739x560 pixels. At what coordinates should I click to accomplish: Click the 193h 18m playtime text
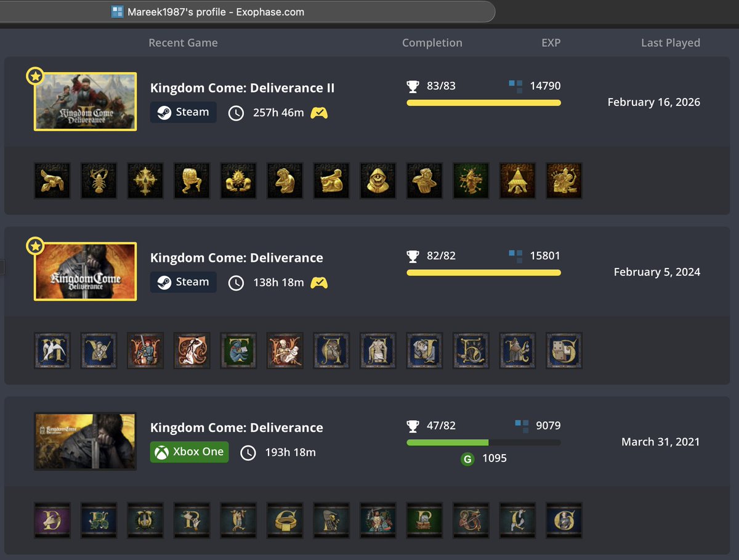point(290,453)
